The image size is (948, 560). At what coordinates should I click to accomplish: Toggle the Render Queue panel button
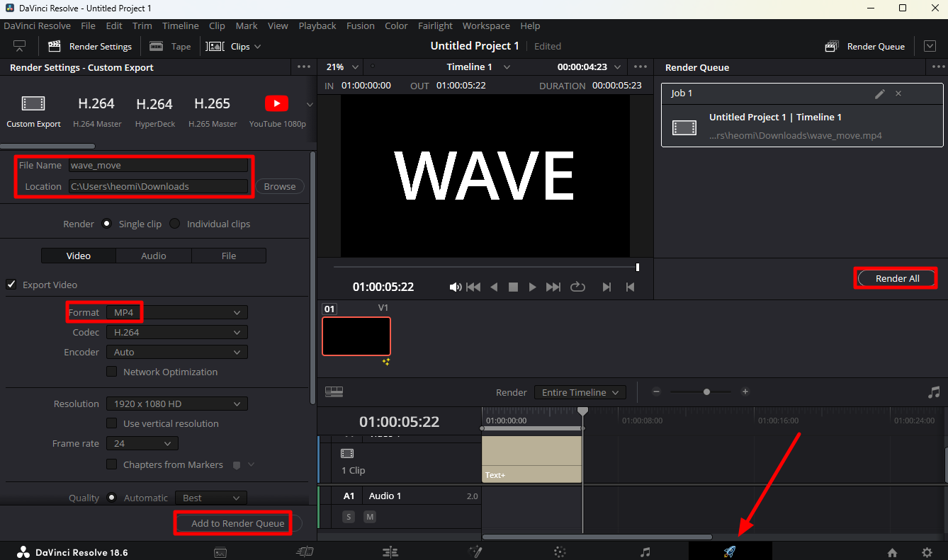pos(865,46)
